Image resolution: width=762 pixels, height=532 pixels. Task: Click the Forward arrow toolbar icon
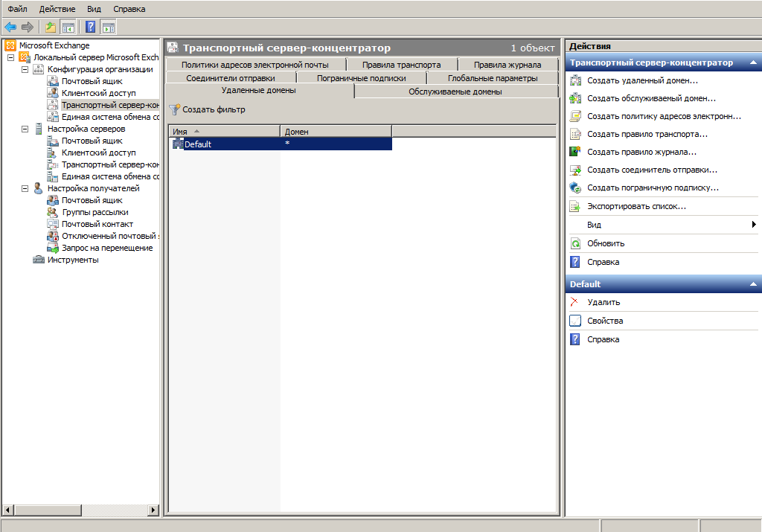coord(28,28)
